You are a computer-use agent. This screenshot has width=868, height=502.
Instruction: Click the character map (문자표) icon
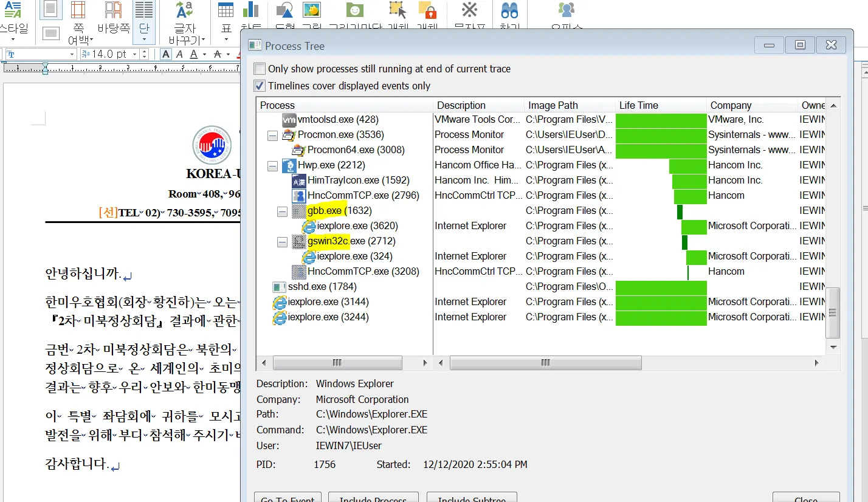(469, 10)
